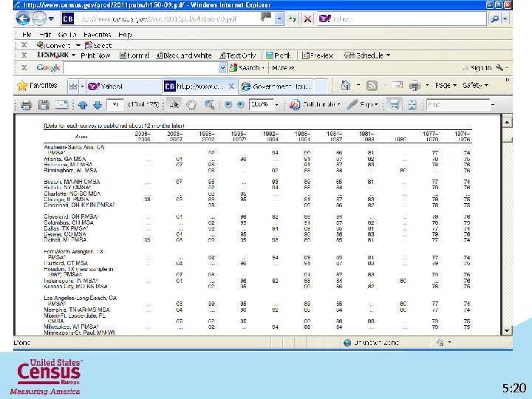Click the Quick Tabs grid icon

point(73,86)
